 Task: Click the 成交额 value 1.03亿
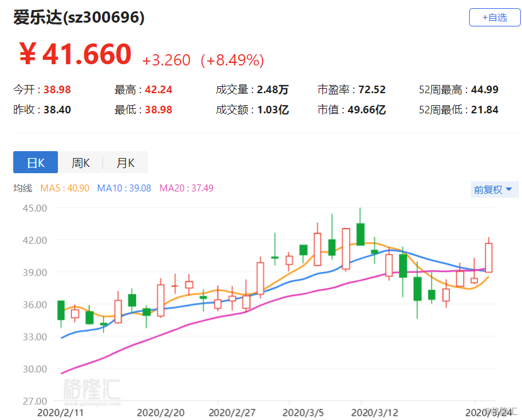[x=273, y=110]
